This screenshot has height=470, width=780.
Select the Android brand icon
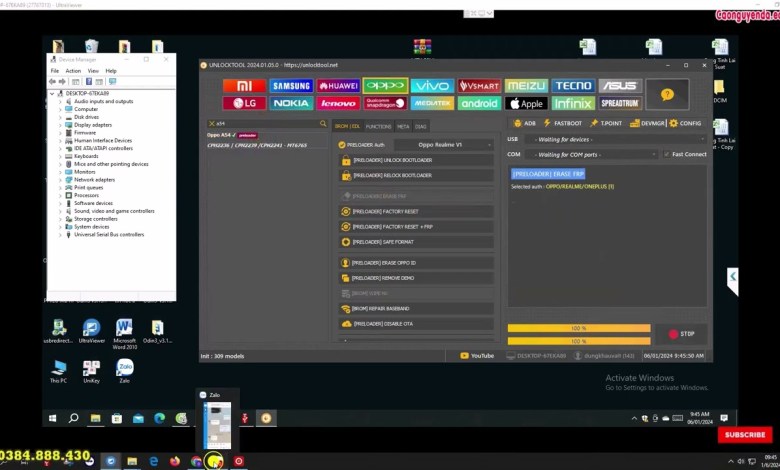pos(479,103)
